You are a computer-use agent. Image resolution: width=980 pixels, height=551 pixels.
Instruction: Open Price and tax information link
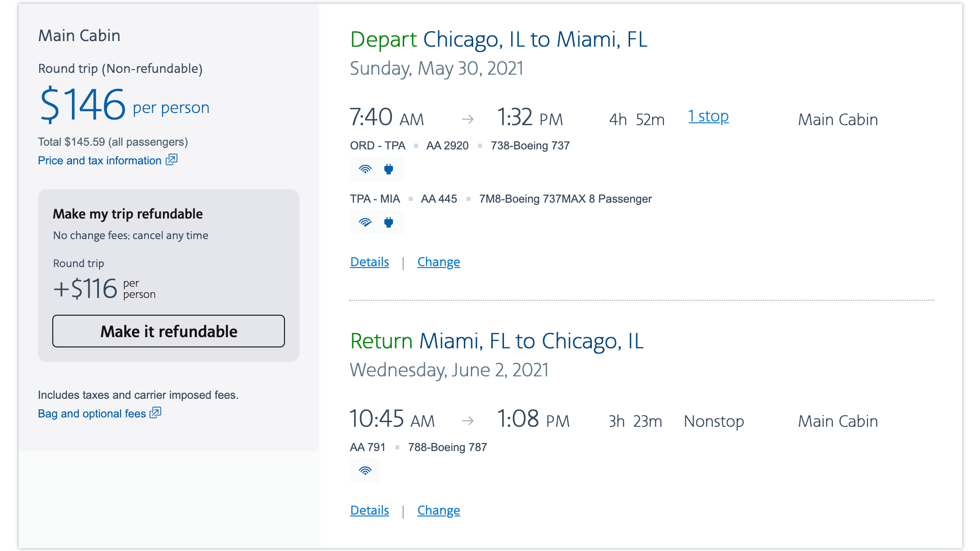pyautogui.click(x=99, y=161)
